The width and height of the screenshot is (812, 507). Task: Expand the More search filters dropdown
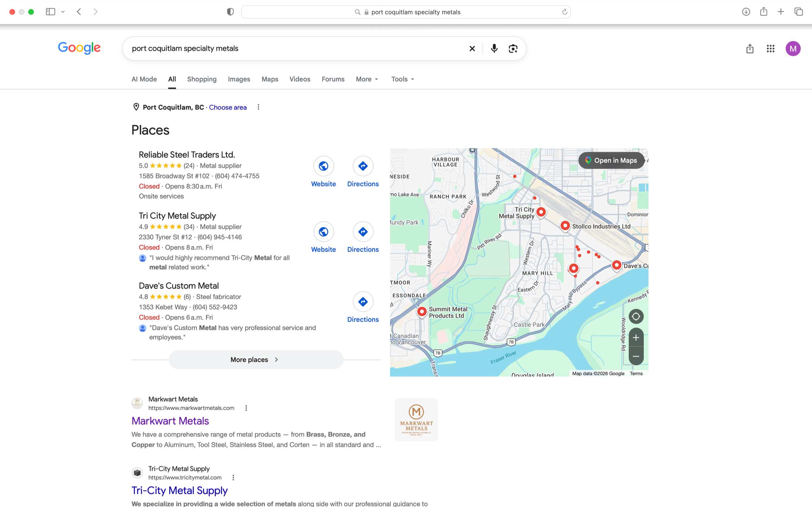click(367, 79)
